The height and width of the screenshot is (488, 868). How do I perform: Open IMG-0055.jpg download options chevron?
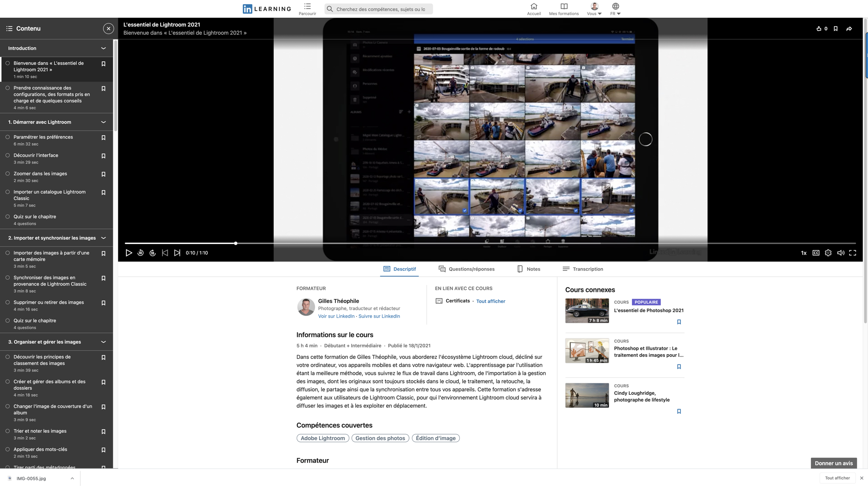72,478
